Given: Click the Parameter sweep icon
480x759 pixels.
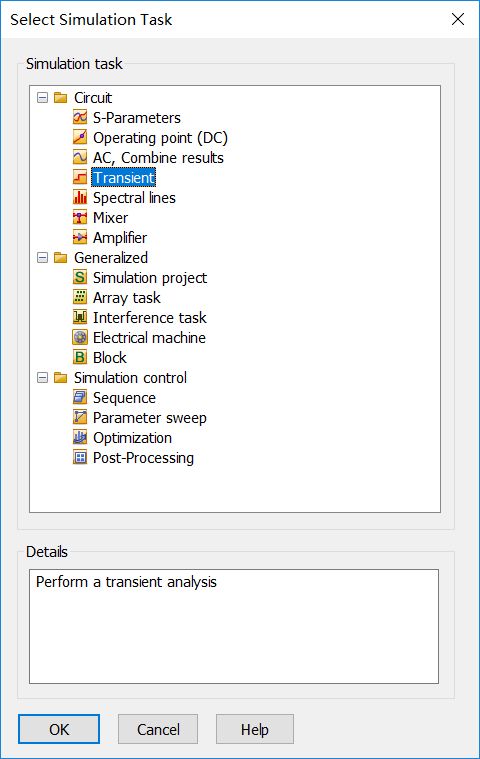Looking at the screenshot, I should pyautogui.click(x=80, y=417).
